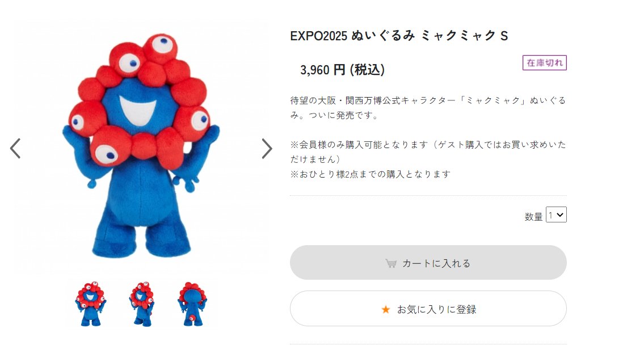The image size is (644, 345).
Task: Select the back-view plush thumbnail
Action: click(192, 304)
